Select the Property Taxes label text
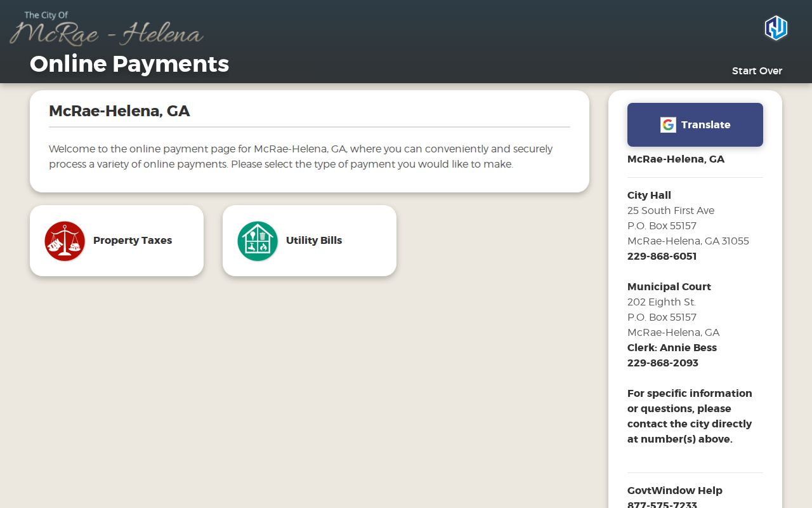This screenshot has height=508, width=812. click(x=133, y=240)
